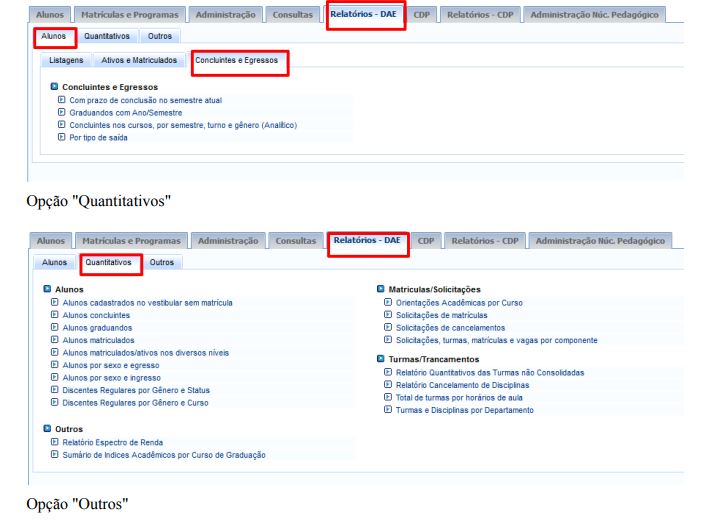This screenshot has width=714, height=526.
Task: Open "Alunos cadastrados no vestibular sem matrícula"
Action: click(147, 302)
